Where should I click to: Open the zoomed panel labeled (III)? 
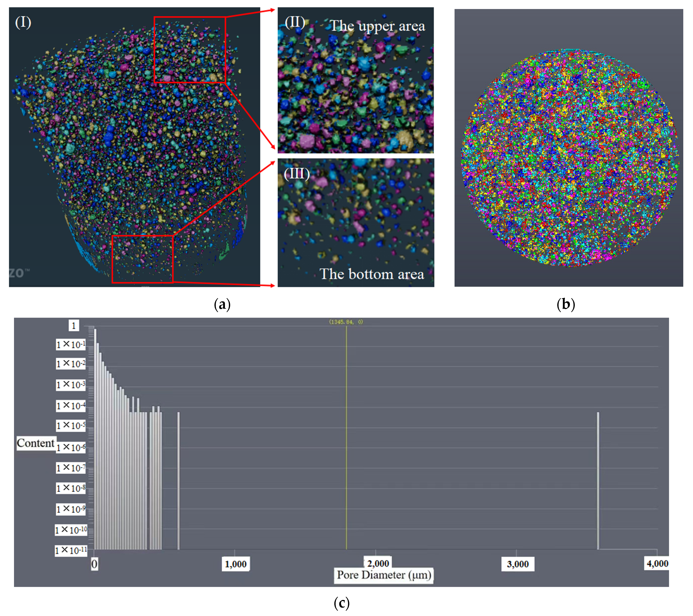click(356, 223)
